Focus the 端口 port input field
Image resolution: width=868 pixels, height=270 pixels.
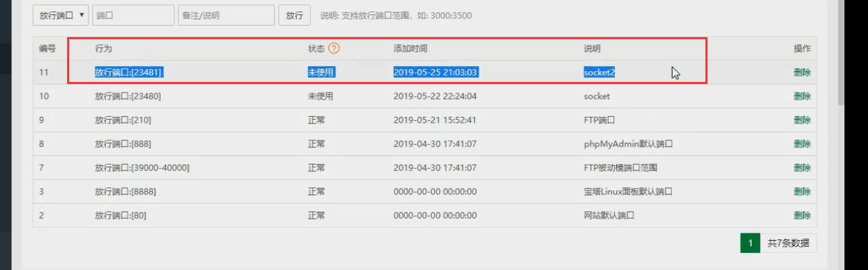(x=133, y=15)
